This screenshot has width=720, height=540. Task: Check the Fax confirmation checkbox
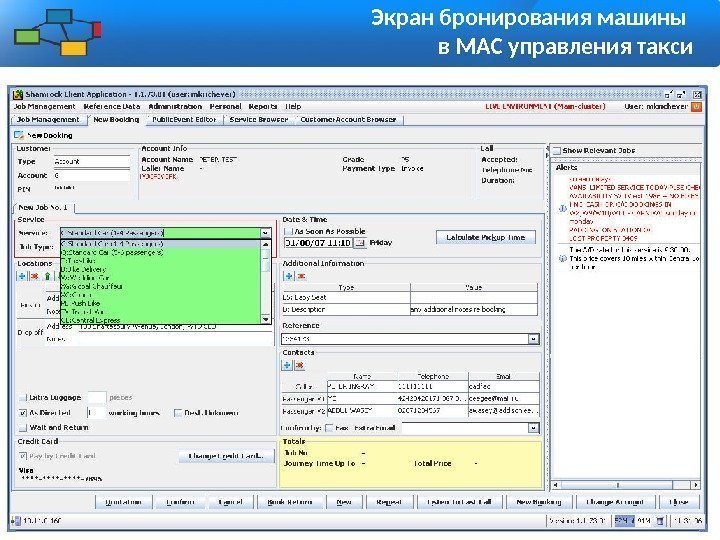(329, 428)
